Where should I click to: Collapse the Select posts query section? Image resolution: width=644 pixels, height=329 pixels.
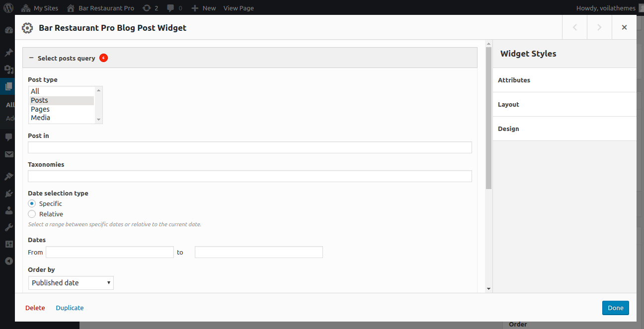click(x=249, y=58)
